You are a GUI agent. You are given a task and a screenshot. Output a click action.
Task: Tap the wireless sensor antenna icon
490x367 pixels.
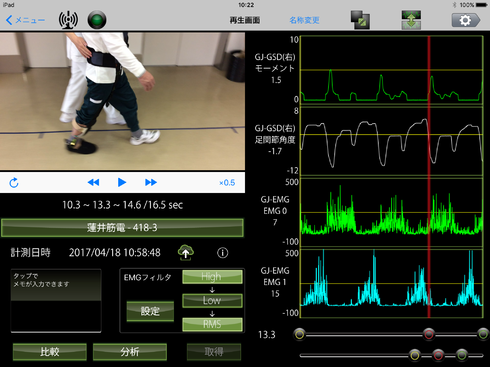point(68,20)
